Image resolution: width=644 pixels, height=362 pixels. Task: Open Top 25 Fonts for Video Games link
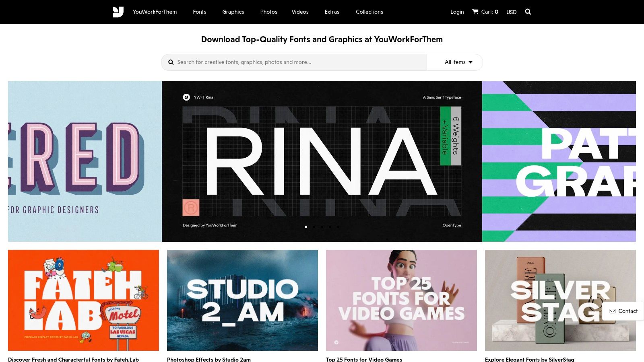[x=364, y=359]
